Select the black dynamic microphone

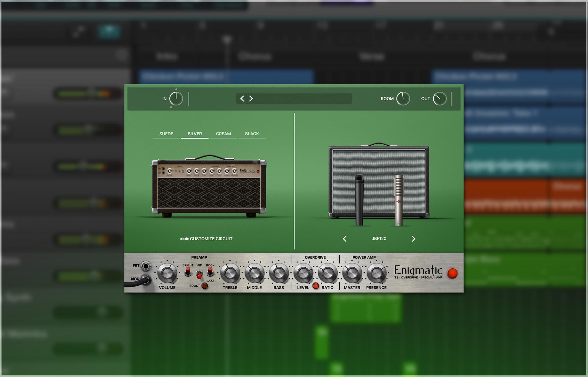click(359, 200)
